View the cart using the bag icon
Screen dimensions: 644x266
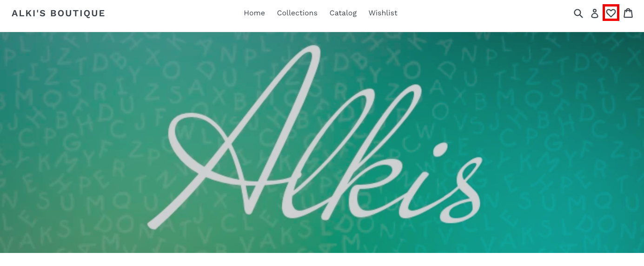coord(628,13)
